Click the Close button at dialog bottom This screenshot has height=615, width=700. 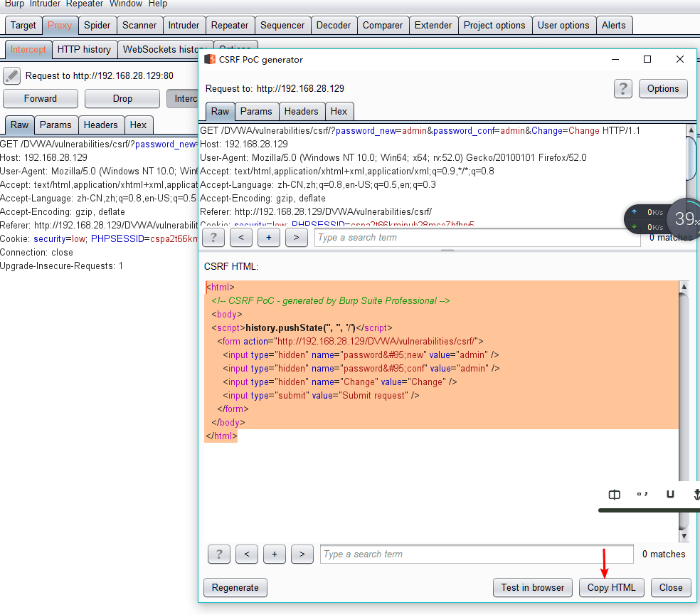(671, 588)
